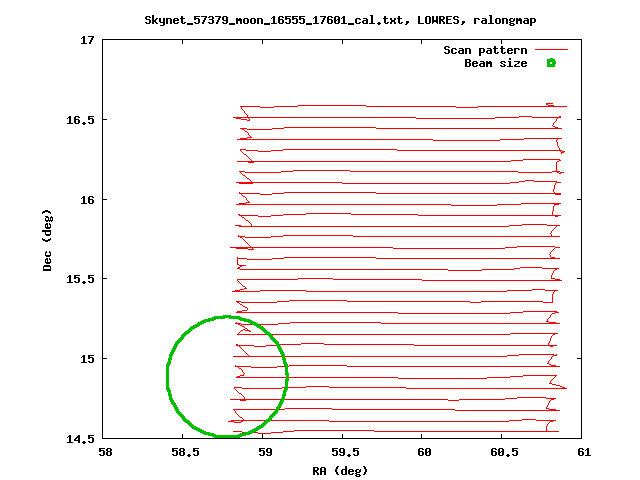Click the y-axis tick label 16.5

click(x=80, y=120)
